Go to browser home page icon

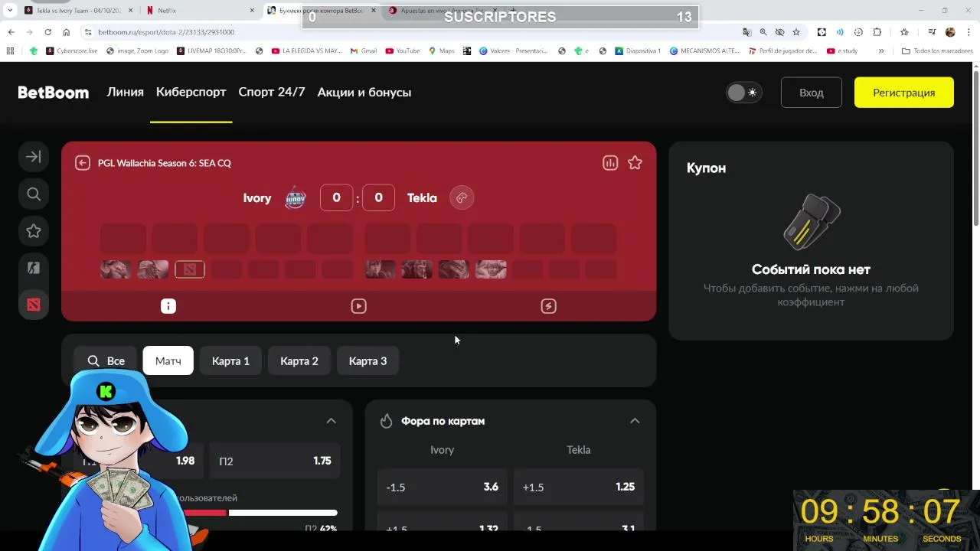(66, 32)
